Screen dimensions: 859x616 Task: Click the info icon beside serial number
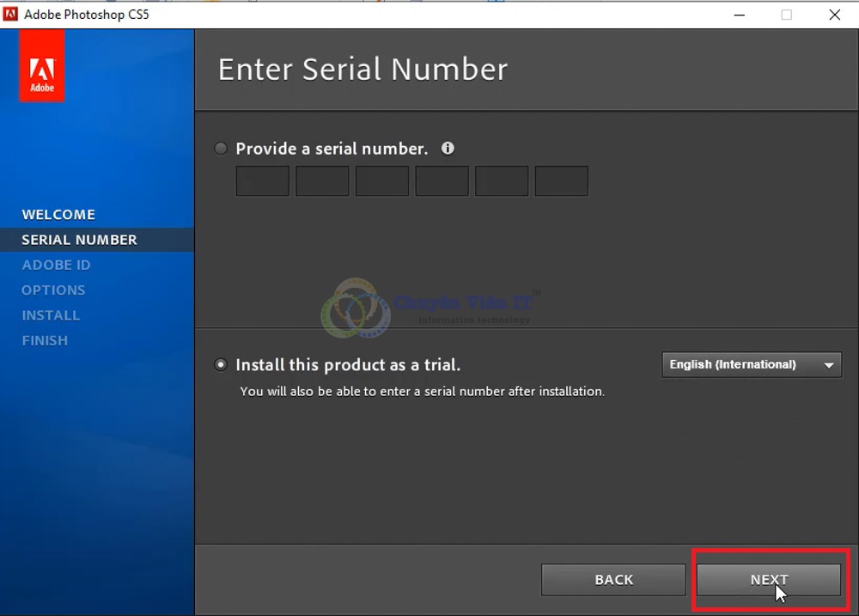[x=448, y=148]
